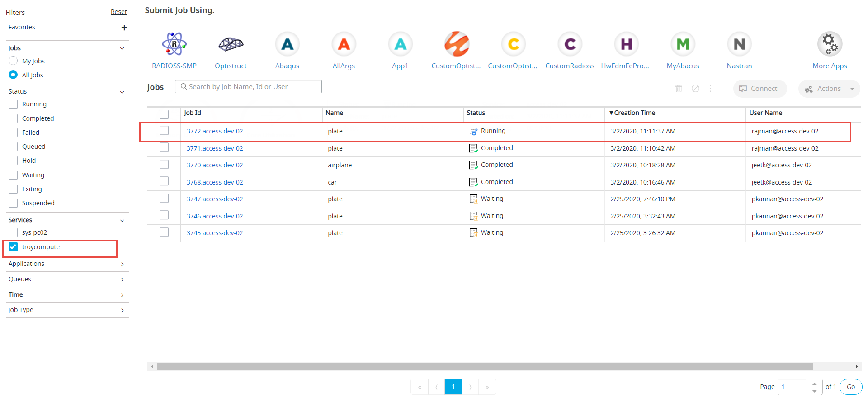Image resolution: width=868 pixels, height=398 pixels.
Task: Enable the Queued status filter
Action: point(13,147)
